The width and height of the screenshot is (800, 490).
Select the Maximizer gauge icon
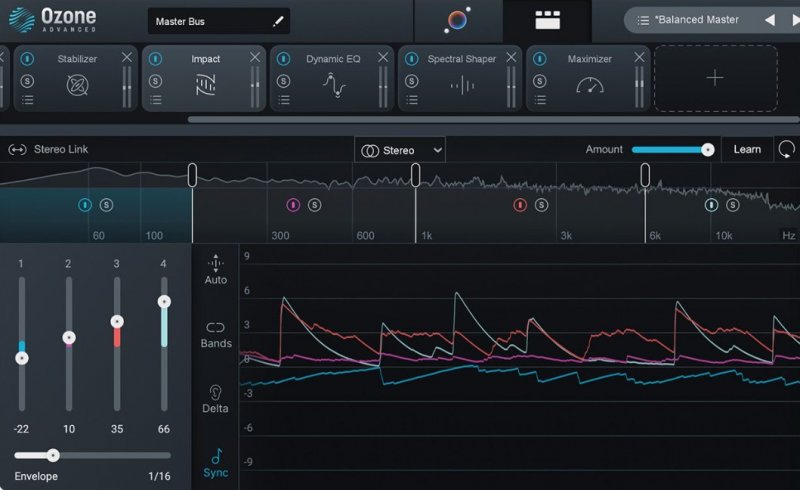[590, 85]
